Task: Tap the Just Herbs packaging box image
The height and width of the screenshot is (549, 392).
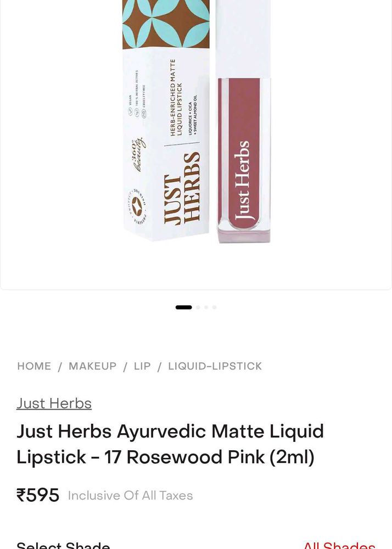Action: click(x=166, y=120)
